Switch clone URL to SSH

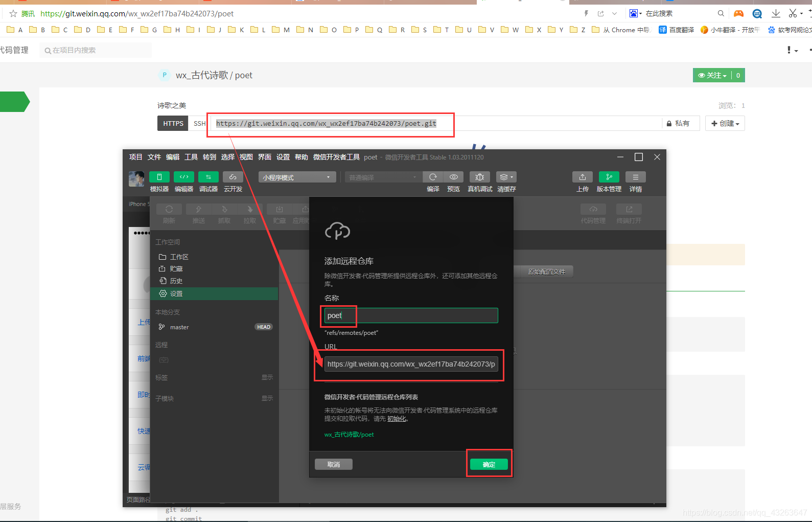click(x=199, y=123)
